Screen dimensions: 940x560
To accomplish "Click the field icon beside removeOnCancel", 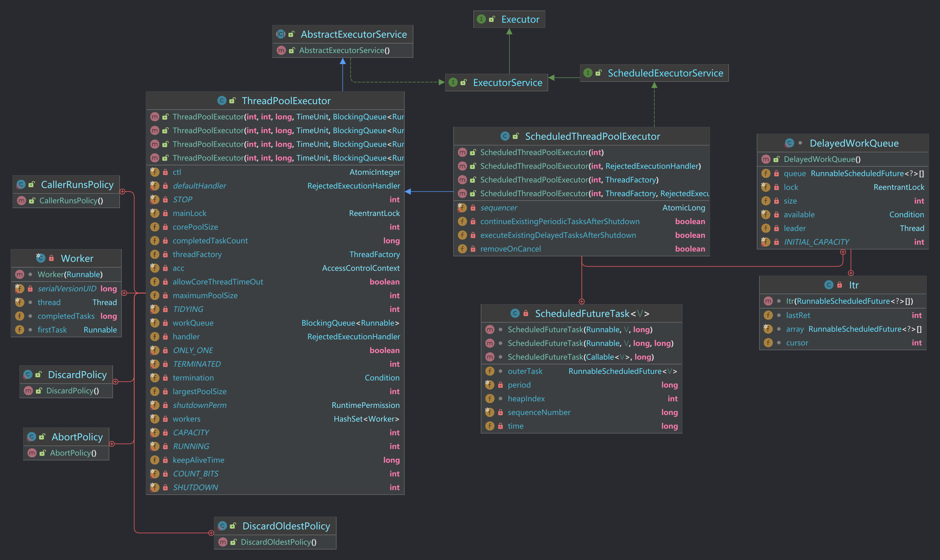I will coord(462,249).
